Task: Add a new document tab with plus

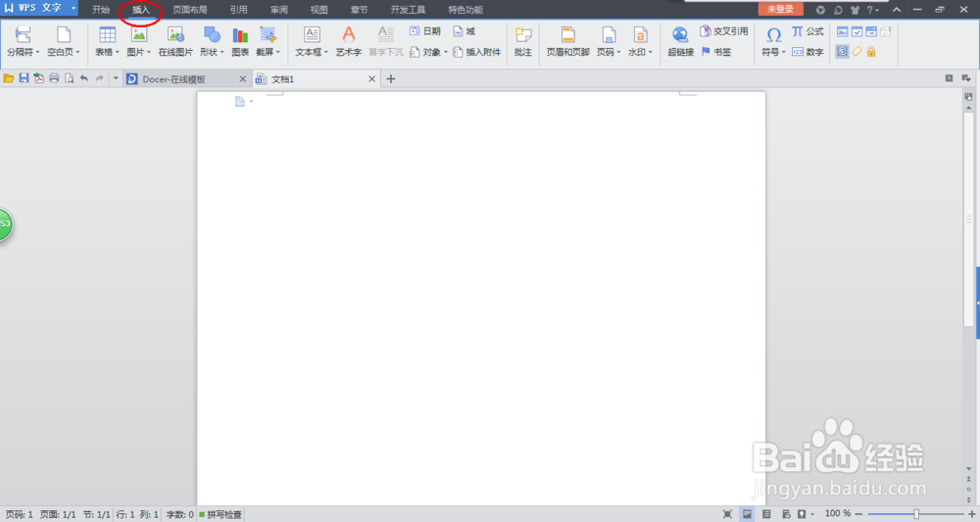Action: tap(391, 78)
